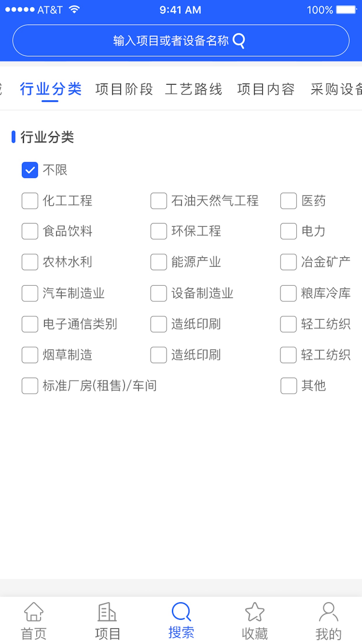362x644 pixels.
Task: Check the 其他 checkbox
Action: pos(288,386)
